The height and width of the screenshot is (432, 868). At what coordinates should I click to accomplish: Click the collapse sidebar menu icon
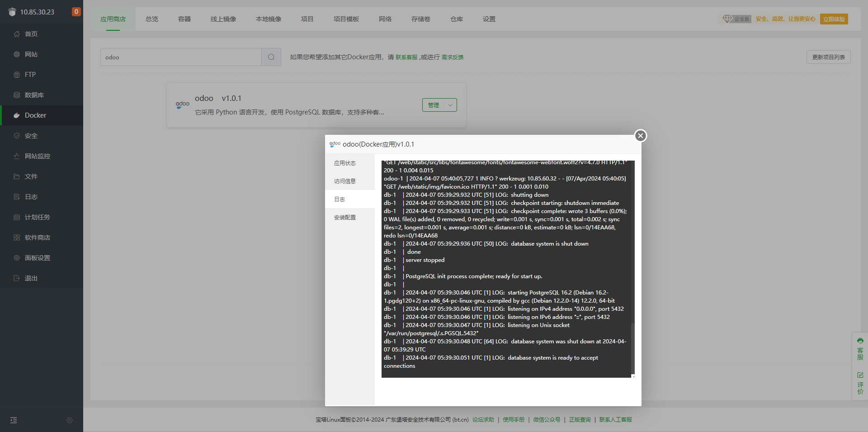point(14,420)
